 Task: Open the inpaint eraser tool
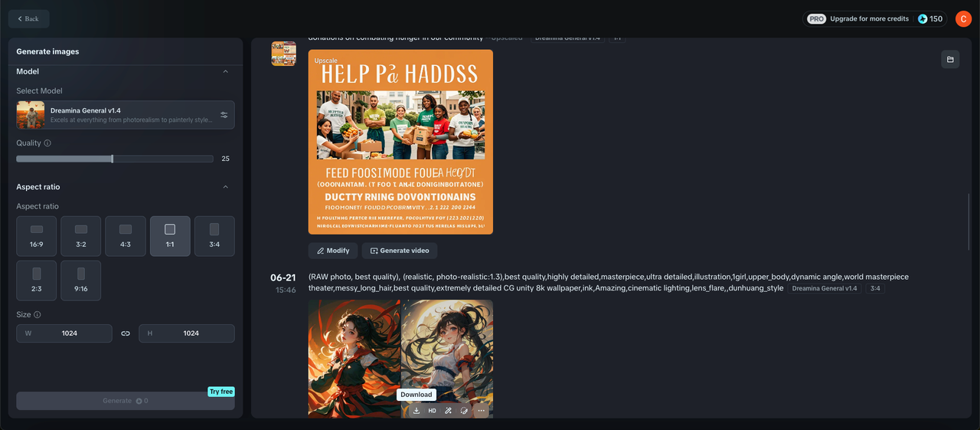click(x=465, y=411)
